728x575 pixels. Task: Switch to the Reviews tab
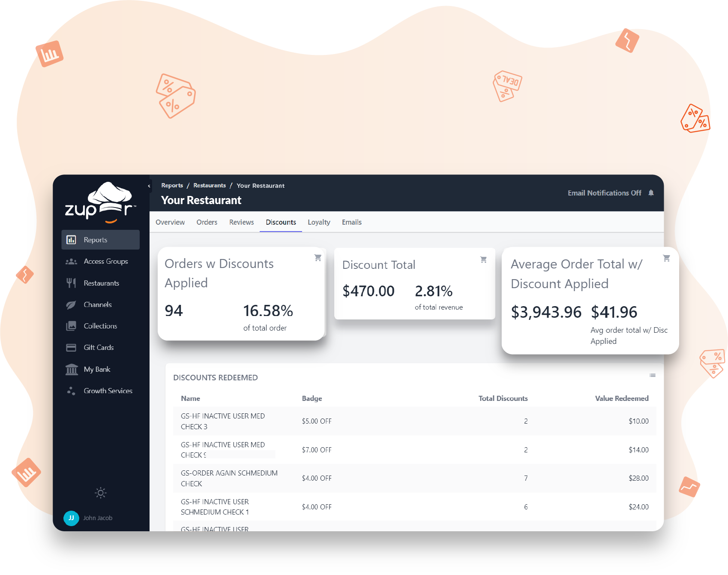(241, 222)
